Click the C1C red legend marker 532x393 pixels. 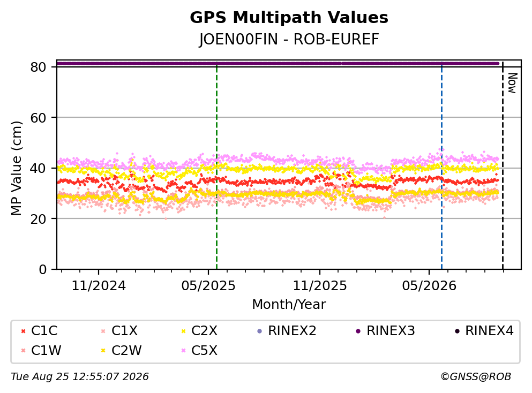click(23, 331)
